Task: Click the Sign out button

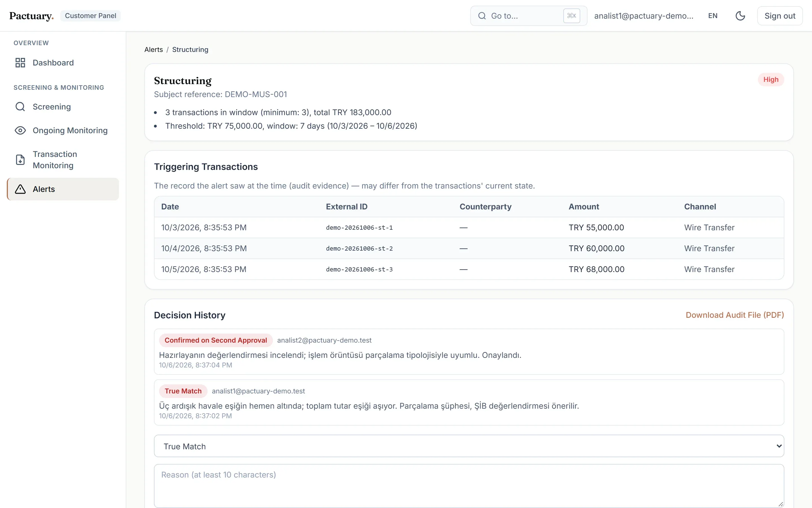Action: 780,16
